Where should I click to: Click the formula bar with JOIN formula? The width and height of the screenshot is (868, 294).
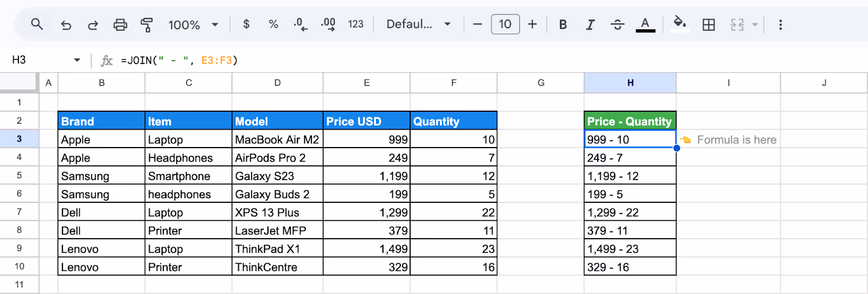click(x=488, y=60)
